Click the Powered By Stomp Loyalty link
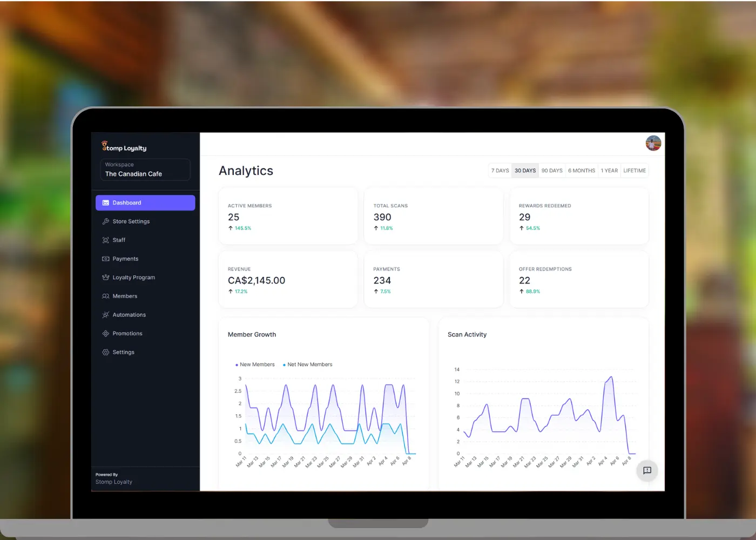 (113, 479)
